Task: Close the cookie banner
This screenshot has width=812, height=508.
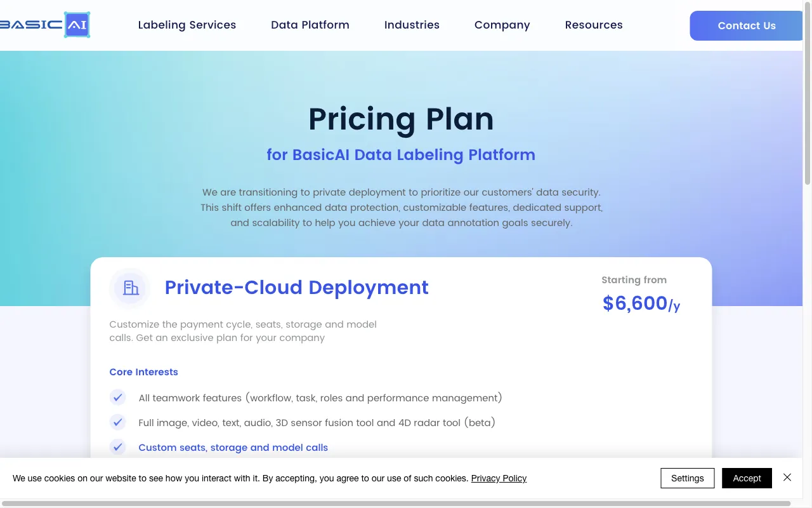Action: pos(787,478)
